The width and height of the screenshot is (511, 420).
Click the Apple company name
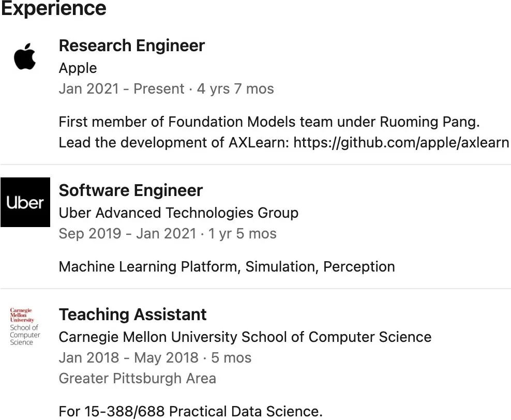point(78,68)
